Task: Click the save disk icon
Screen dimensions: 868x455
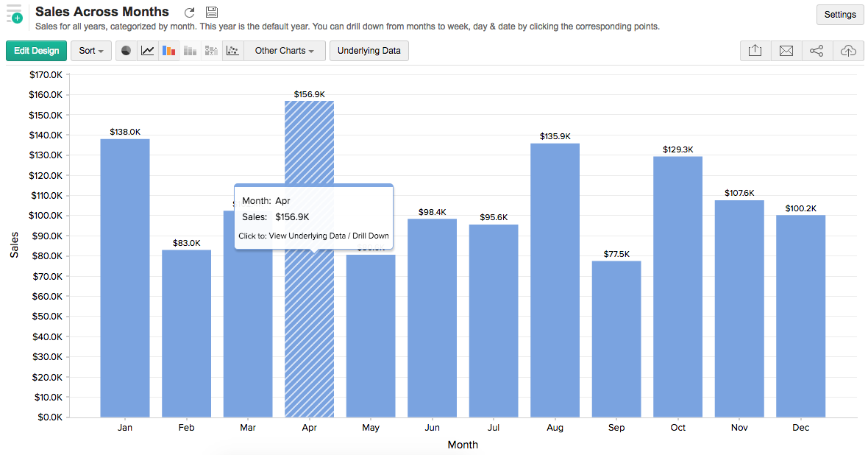Action: [212, 12]
